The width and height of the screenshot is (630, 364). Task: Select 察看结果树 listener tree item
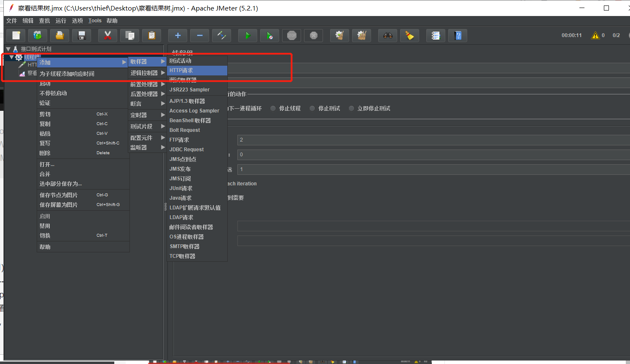tap(28, 73)
